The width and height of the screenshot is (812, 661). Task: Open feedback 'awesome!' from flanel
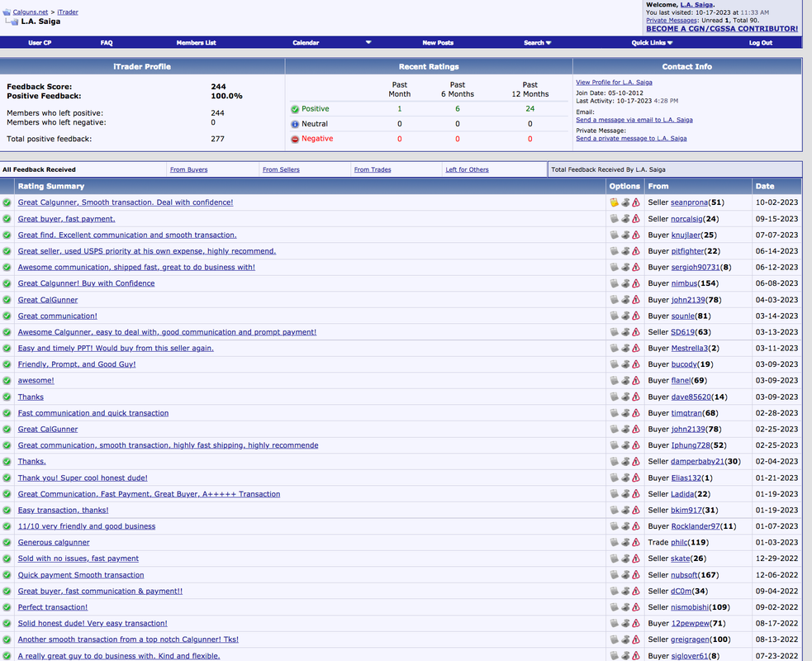tap(36, 380)
